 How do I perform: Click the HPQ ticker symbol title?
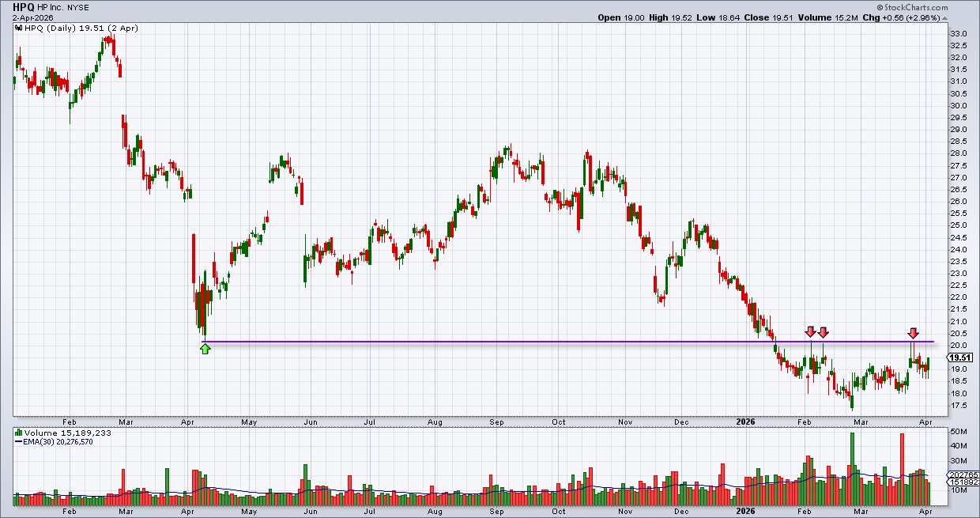[x=24, y=6]
